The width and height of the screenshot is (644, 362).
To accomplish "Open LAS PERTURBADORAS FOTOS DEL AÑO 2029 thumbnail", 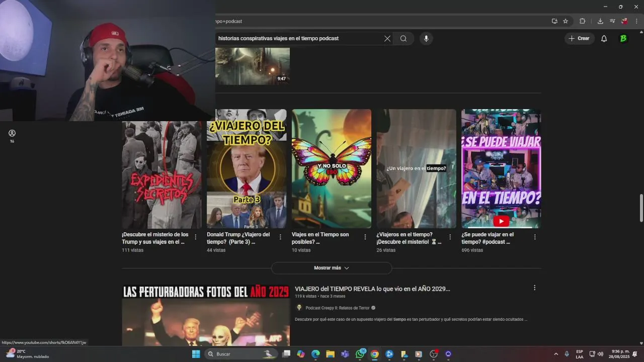I will point(206,315).
